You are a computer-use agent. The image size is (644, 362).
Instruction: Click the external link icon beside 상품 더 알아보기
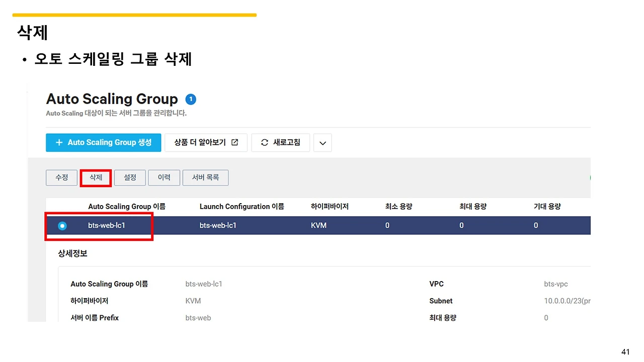(x=234, y=142)
